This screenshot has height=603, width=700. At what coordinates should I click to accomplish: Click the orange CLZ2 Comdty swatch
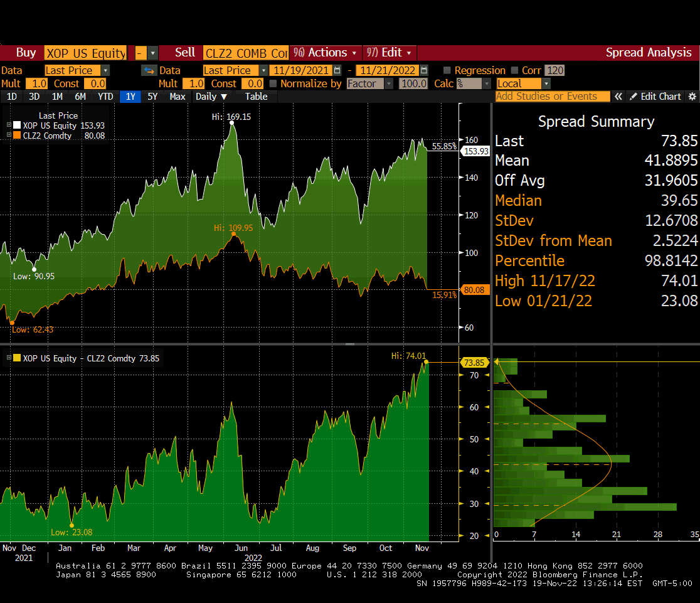click(x=17, y=136)
